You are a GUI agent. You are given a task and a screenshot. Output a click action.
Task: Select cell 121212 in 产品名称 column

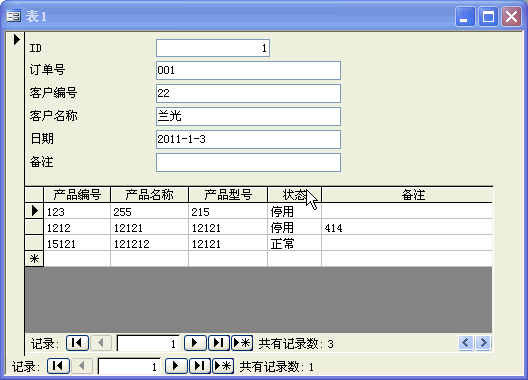(x=150, y=243)
